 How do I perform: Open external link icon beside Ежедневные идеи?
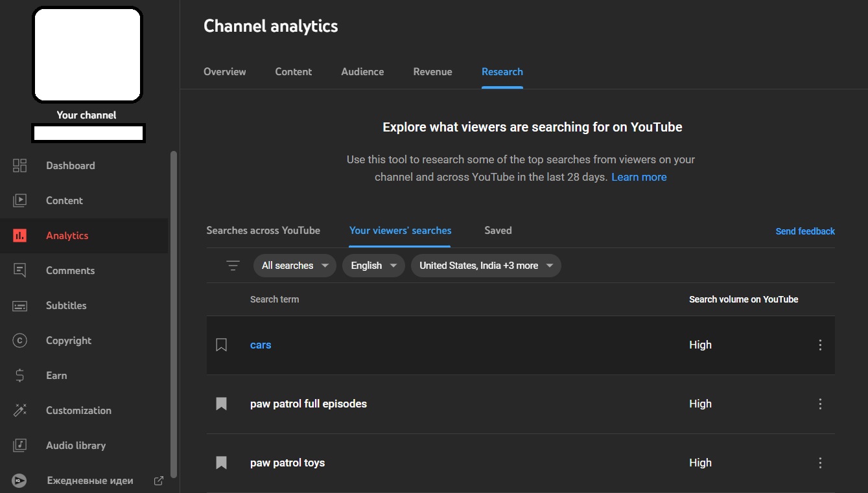(x=158, y=481)
